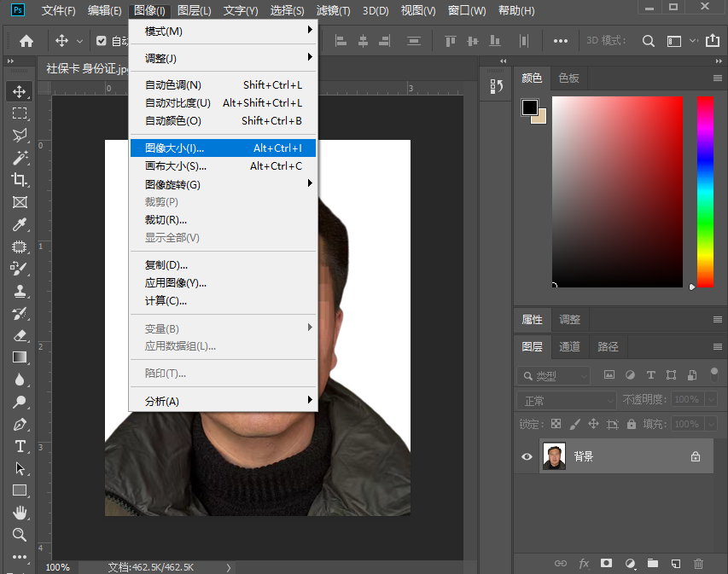Click the foreground black color swatch
This screenshot has width=728, height=574.
point(530,107)
